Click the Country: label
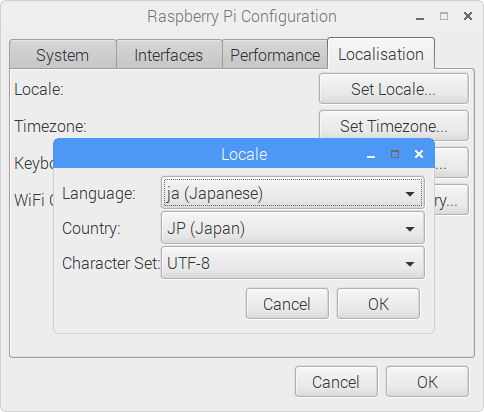 point(91,229)
